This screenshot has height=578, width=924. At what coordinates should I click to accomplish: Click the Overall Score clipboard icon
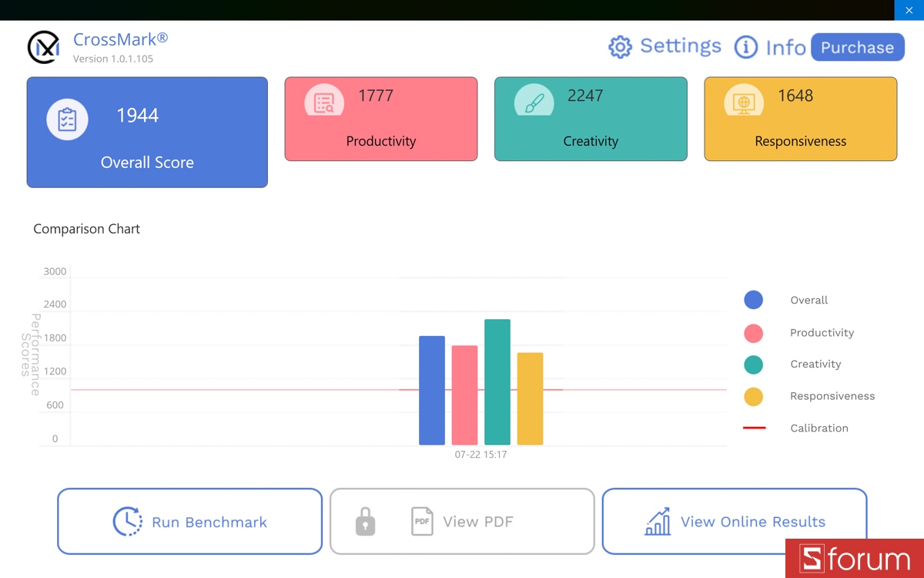67,120
